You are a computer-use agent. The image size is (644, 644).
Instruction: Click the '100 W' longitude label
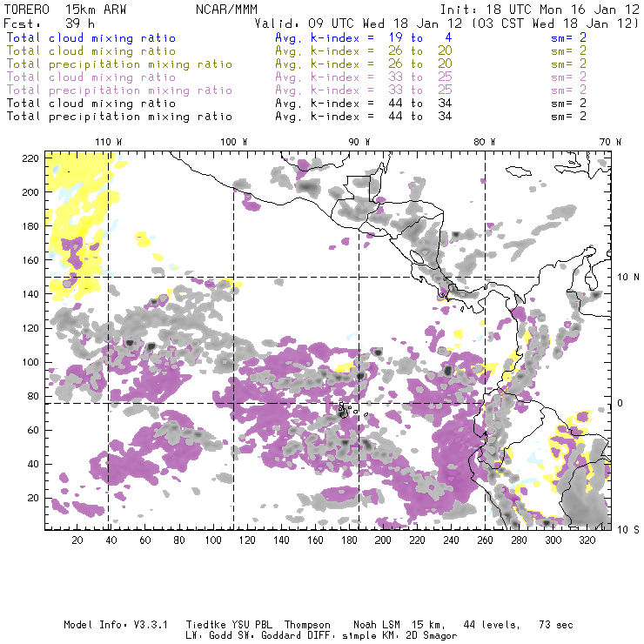coord(234,142)
